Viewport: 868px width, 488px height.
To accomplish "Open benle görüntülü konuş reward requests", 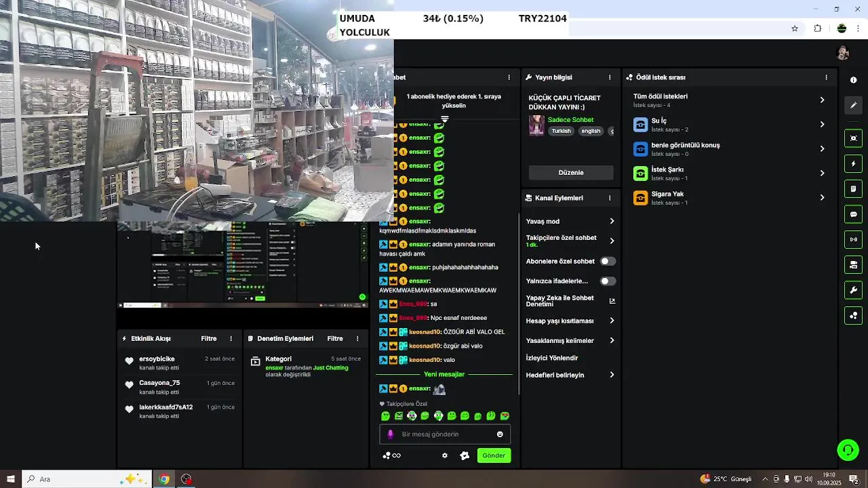I will coord(730,149).
